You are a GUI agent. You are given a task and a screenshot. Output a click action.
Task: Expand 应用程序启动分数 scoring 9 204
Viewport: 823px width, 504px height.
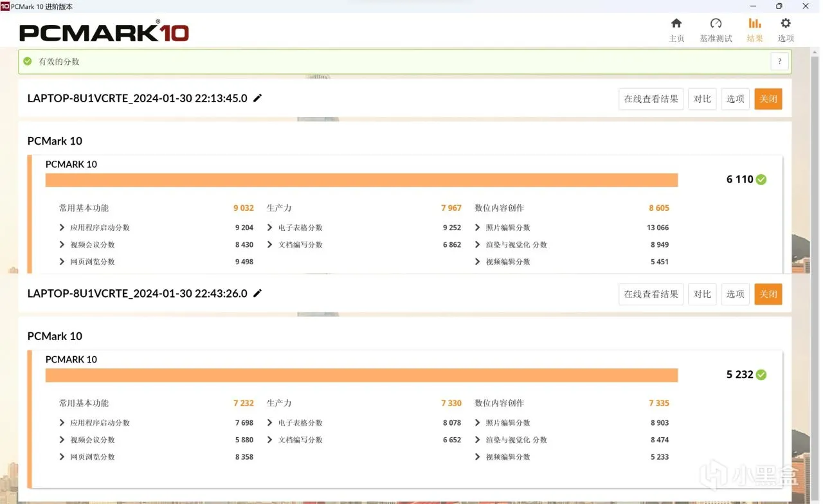[x=62, y=228]
